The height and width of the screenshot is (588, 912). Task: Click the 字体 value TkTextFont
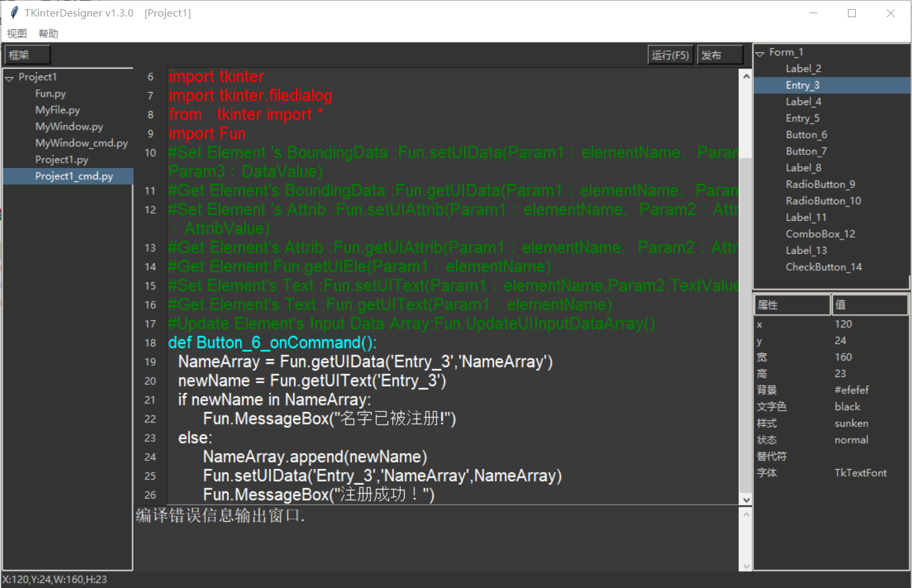point(860,473)
